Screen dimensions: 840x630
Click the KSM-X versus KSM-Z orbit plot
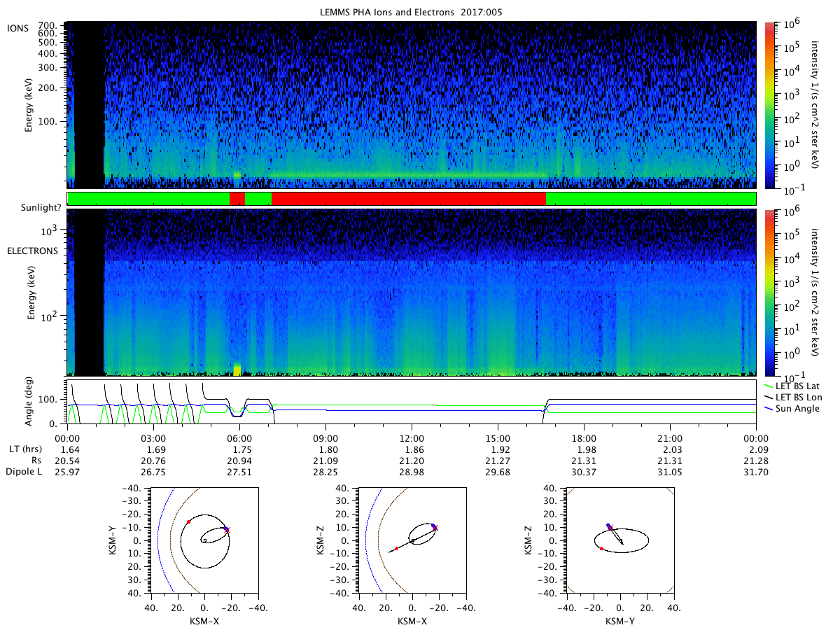coord(412,540)
